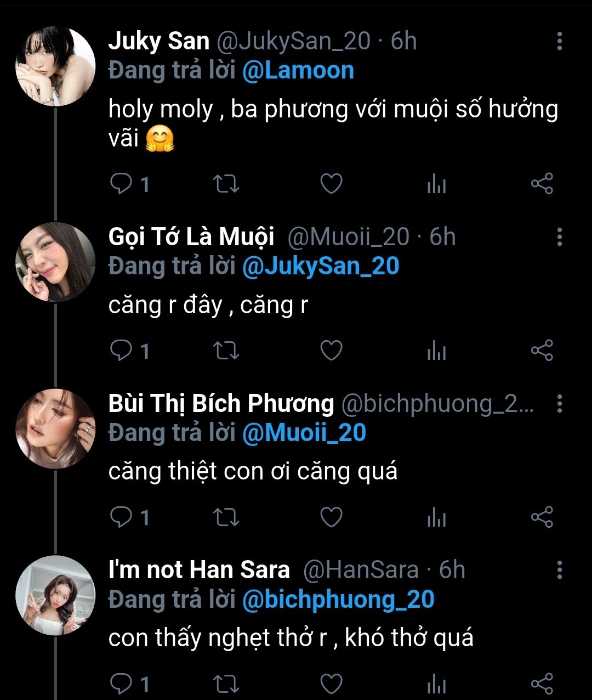Like Juky San's tweet
Viewport: 592px width, 700px height.
(331, 184)
